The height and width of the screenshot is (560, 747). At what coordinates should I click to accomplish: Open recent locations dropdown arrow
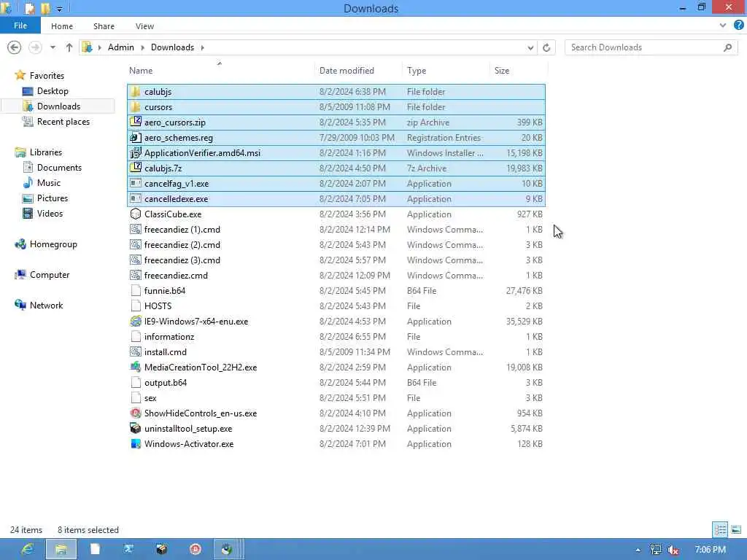53,47
